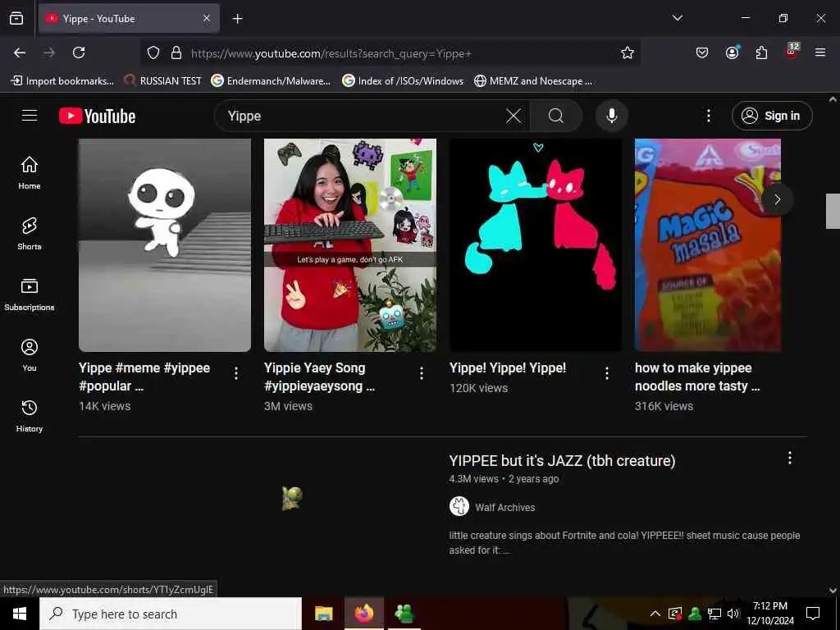Viewport: 840px width, 630px height.
Task: Open the YouTube guide hamburger menu
Action: tap(30, 116)
